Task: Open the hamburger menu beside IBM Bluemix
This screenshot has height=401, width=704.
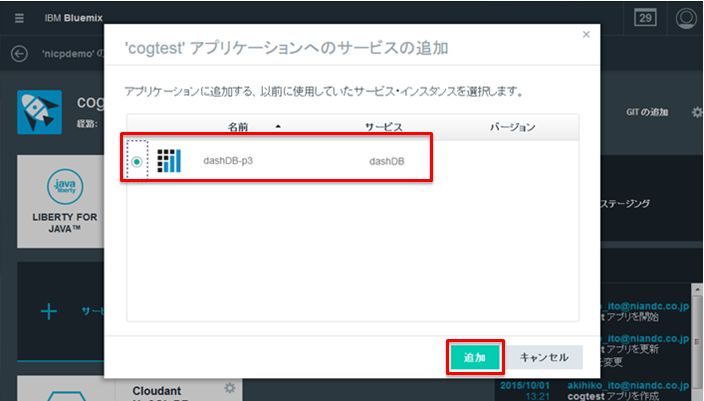Action: [x=19, y=18]
